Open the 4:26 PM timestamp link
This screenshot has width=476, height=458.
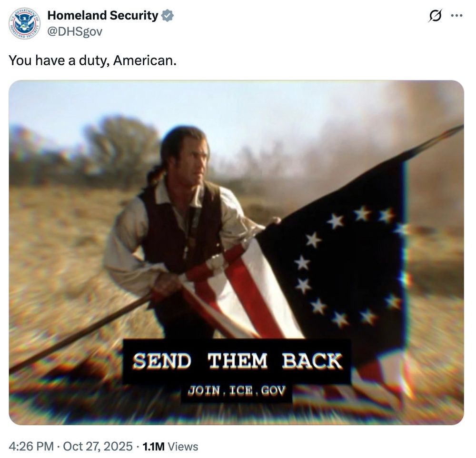pos(31,447)
